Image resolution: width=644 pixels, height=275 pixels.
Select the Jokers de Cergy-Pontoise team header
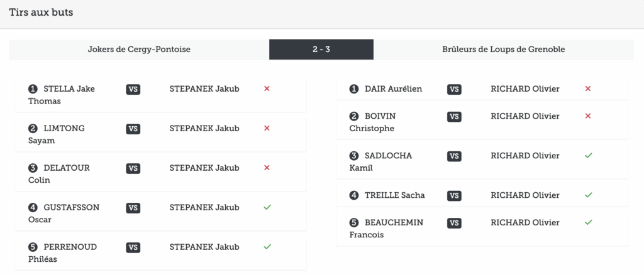(x=139, y=50)
